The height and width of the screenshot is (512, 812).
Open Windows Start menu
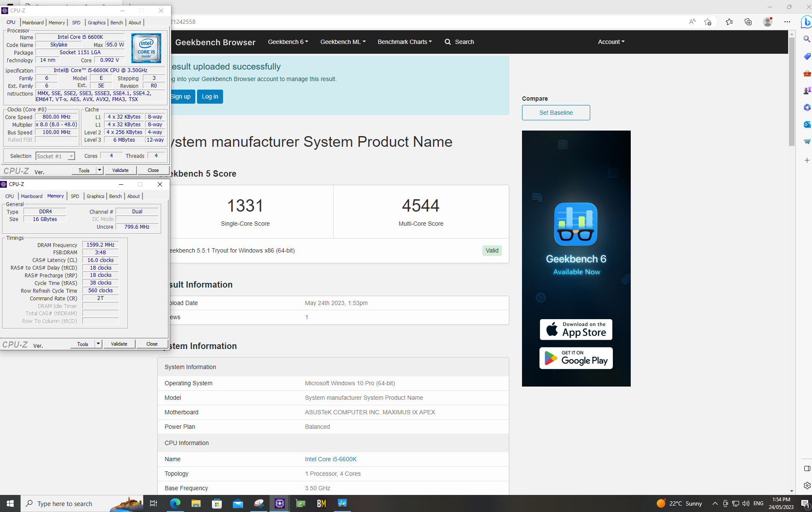pos(10,503)
